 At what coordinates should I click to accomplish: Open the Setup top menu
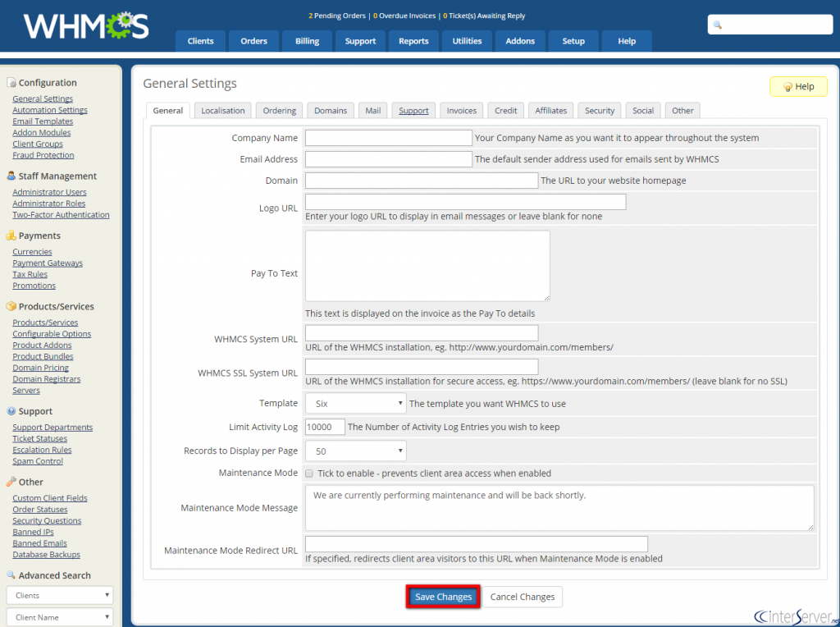point(573,41)
